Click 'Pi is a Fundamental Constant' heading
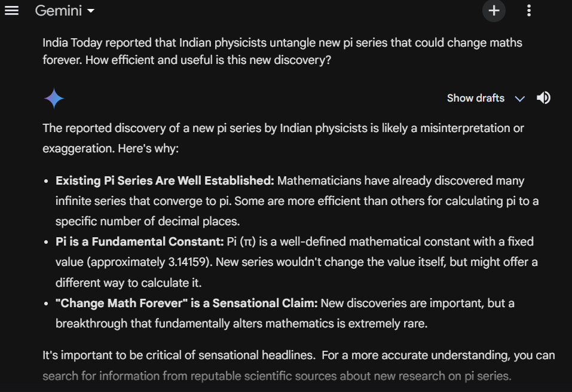572x392 pixels. coord(140,241)
